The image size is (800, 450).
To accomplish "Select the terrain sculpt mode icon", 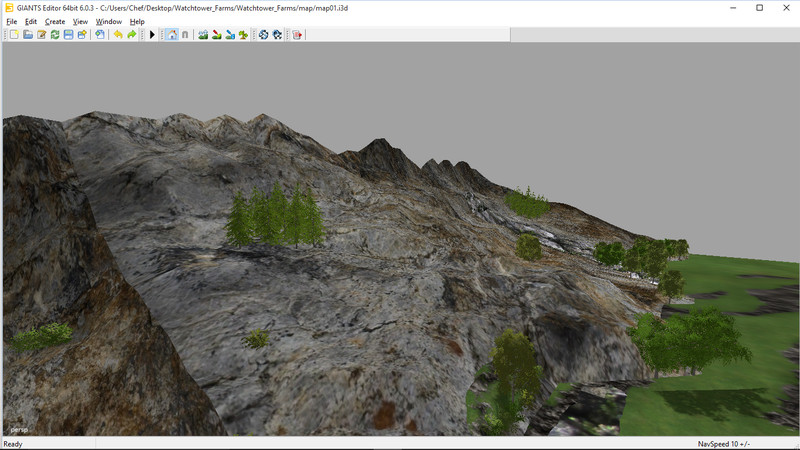I will point(203,35).
